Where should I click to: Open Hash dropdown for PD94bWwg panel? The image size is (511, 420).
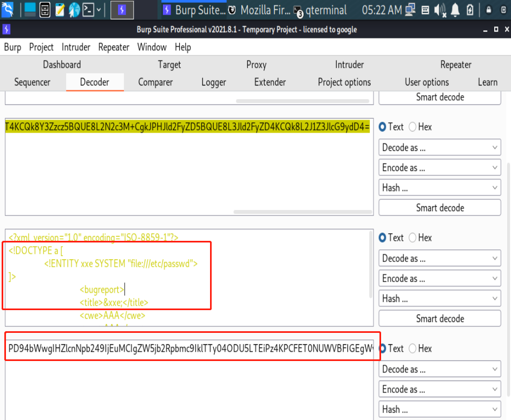[440, 409]
